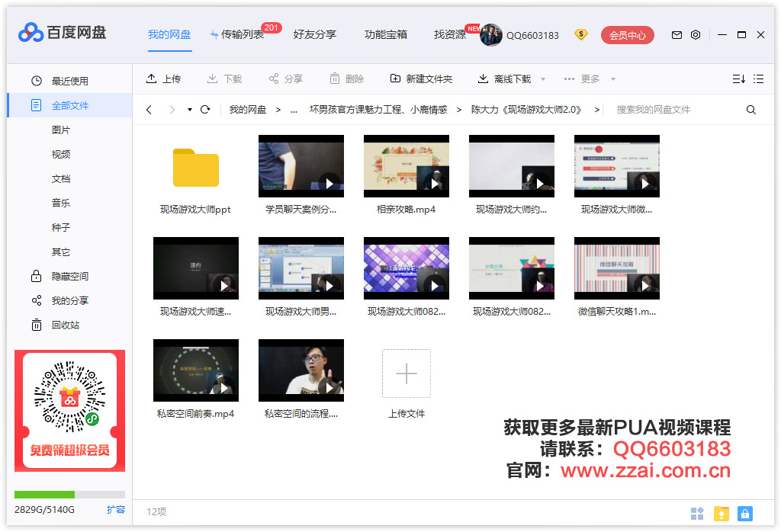Expand the 更多 dropdown arrow

(x=613, y=79)
